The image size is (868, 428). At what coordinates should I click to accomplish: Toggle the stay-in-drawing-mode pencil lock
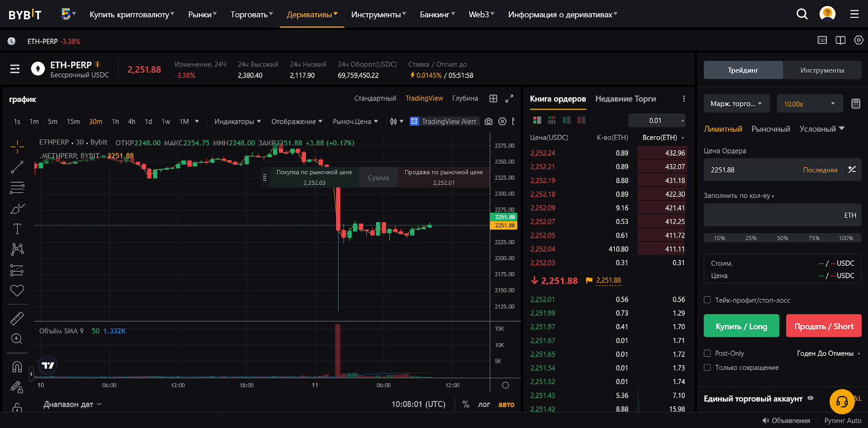click(x=17, y=387)
